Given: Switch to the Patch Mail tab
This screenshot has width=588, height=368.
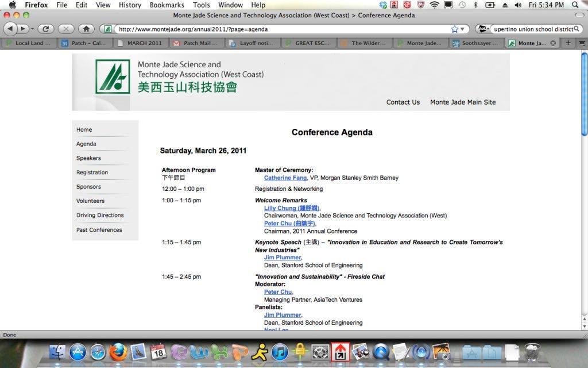Looking at the screenshot, I should (197, 43).
